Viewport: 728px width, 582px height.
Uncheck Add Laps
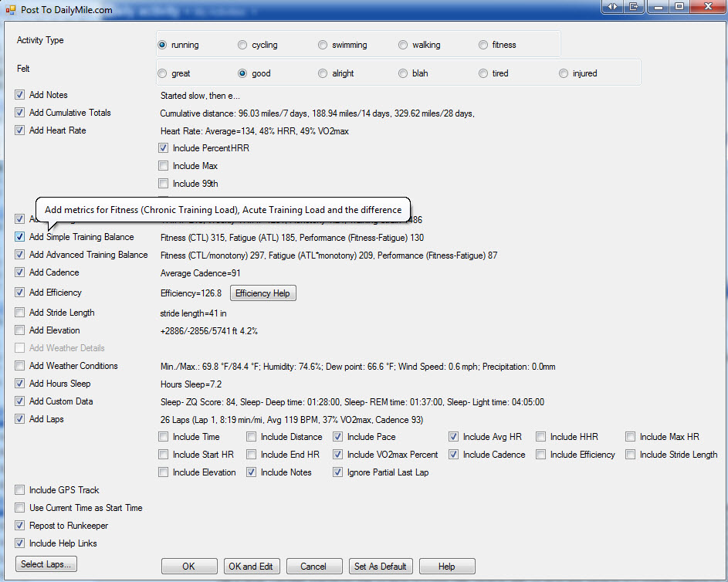[19, 419]
